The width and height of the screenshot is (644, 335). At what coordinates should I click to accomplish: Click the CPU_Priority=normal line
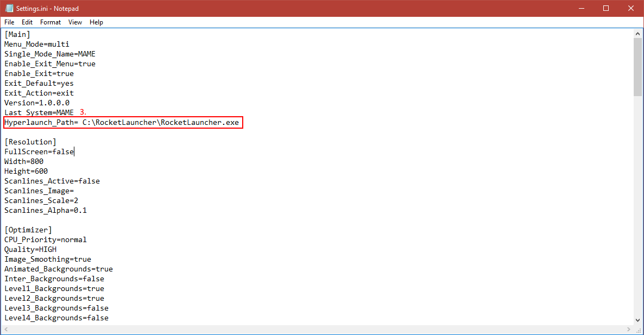coord(46,240)
